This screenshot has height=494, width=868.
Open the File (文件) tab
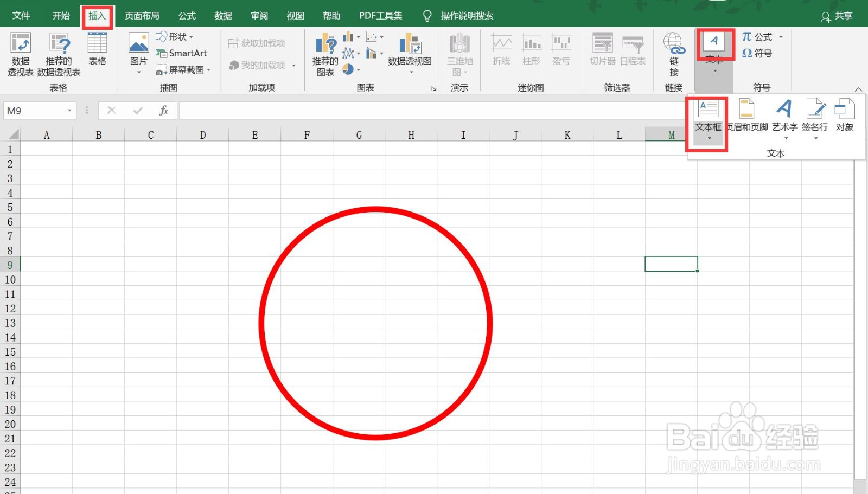point(21,16)
